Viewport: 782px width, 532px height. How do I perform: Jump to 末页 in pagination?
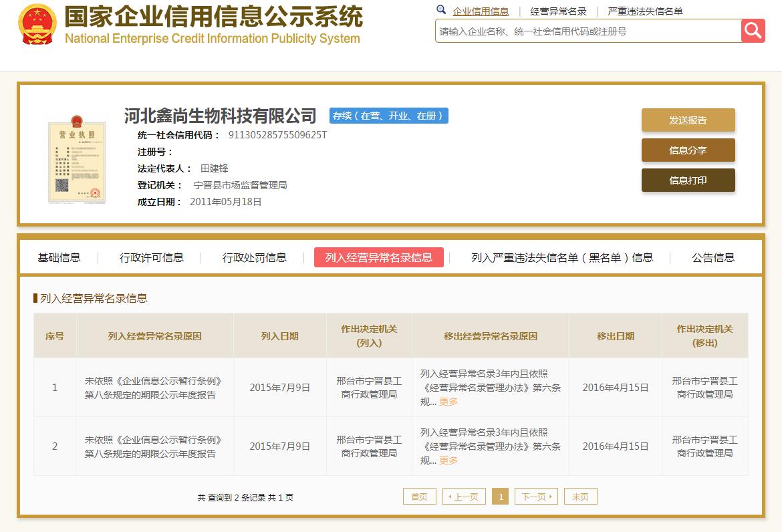coord(581,497)
